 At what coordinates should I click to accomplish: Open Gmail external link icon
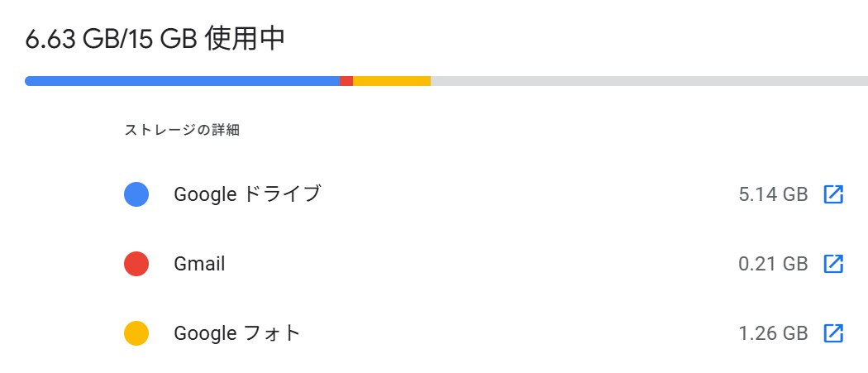coord(833,265)
